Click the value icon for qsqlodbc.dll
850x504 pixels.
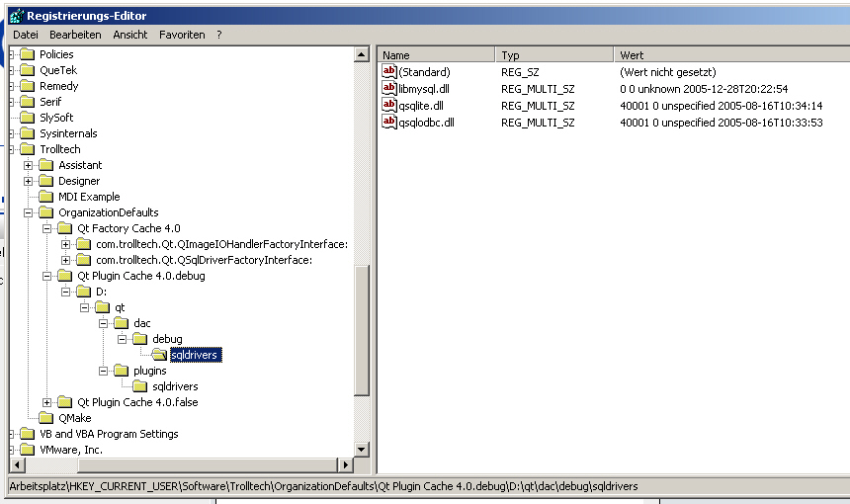tap(389, 122)
